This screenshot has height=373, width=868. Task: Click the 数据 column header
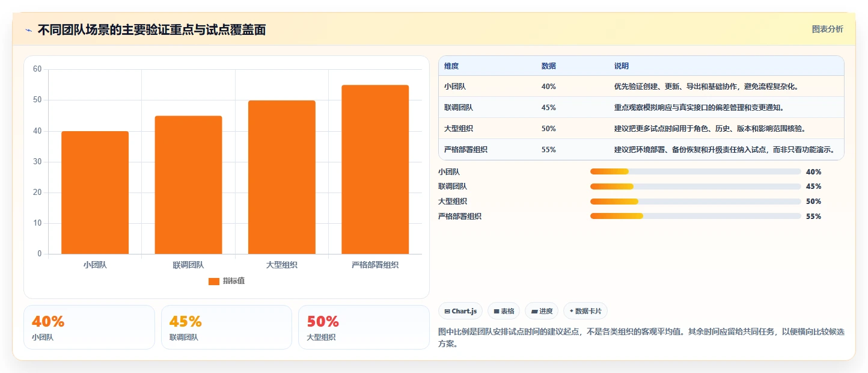tap(548, 66)
